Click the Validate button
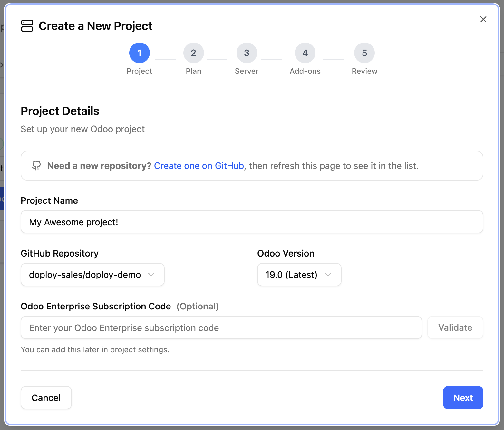This screenshot has width=504, height=430. point(455,327)
